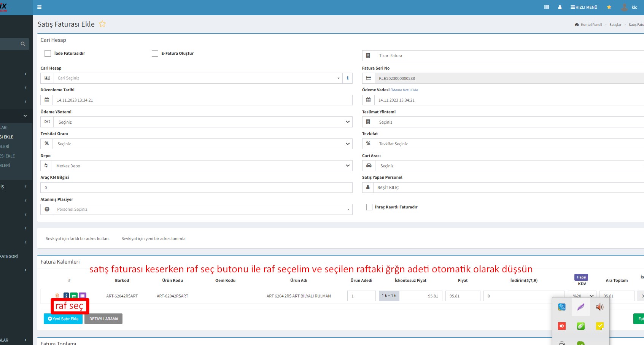
Task: Click the DETAYLI ARAMA button
Action: (103, 319)
